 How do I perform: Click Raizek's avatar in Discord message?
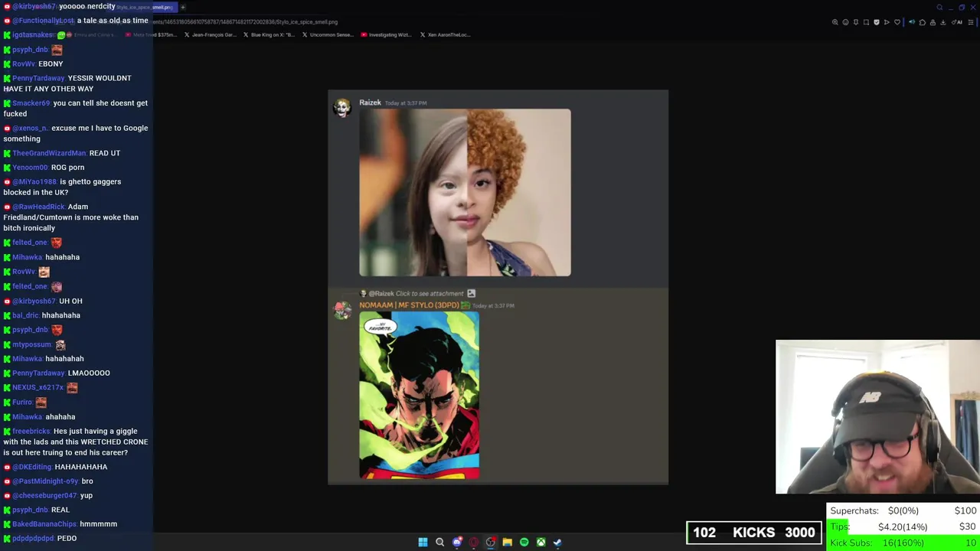pos(342,108)
